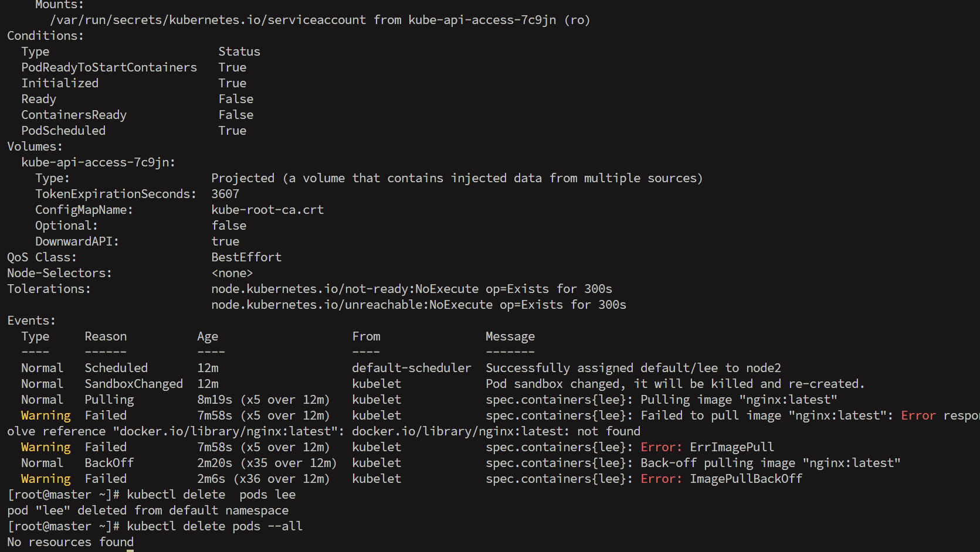Click the ContainersReady condition row
980x552 pixels.
tap(137, 115)
